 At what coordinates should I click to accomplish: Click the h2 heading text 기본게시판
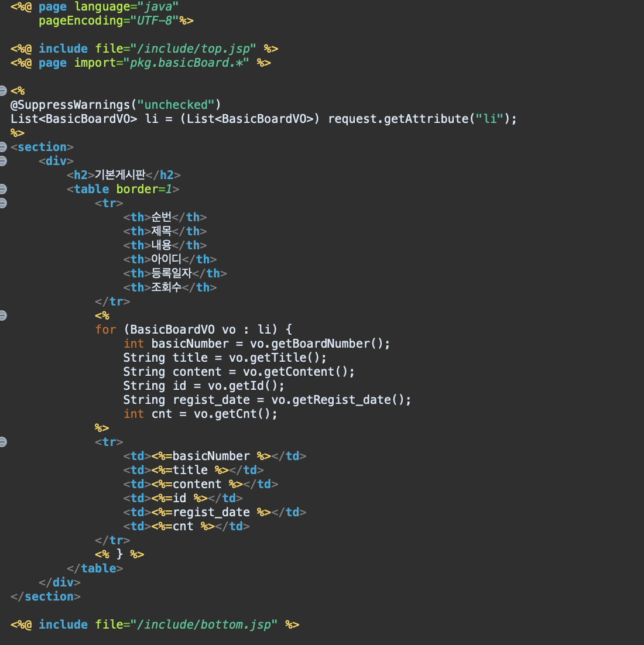click(120, 175)
